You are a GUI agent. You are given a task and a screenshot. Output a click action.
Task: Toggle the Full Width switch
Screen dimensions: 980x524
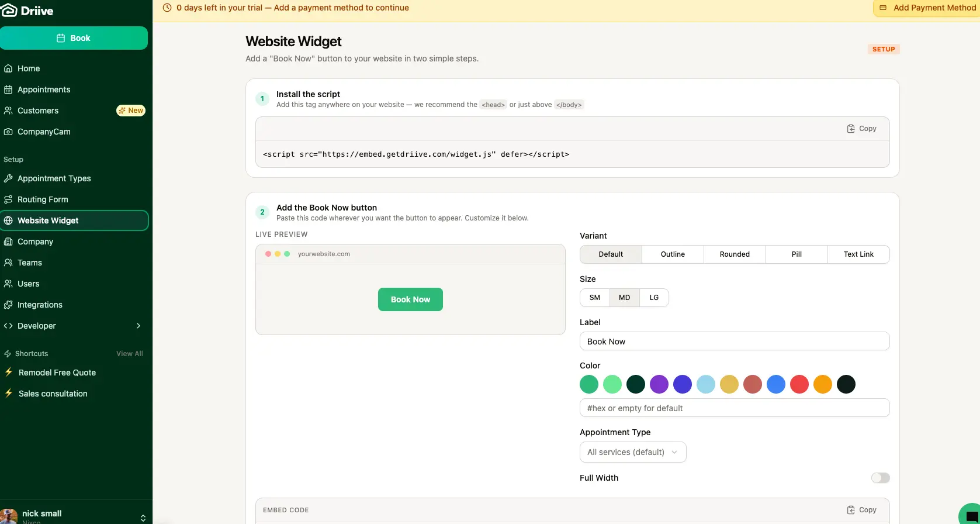click(x=880, y=478)
